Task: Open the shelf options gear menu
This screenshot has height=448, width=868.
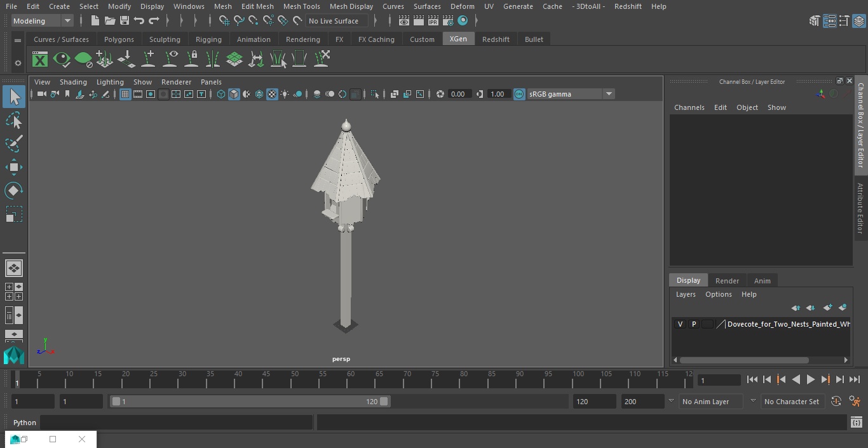Action: 18,63
